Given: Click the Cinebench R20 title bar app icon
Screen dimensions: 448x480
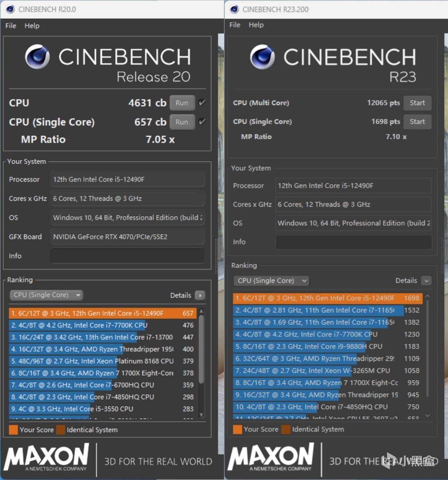Looking at the screenshot, I should click(10, 9).
